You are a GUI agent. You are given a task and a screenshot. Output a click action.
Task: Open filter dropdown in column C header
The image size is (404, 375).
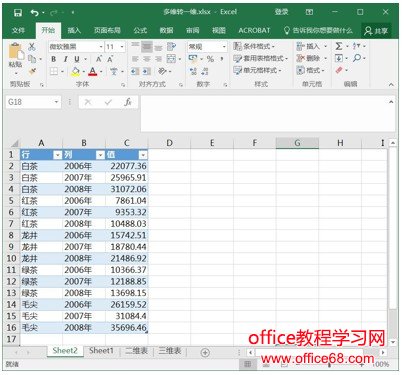(x=143, y=155)
